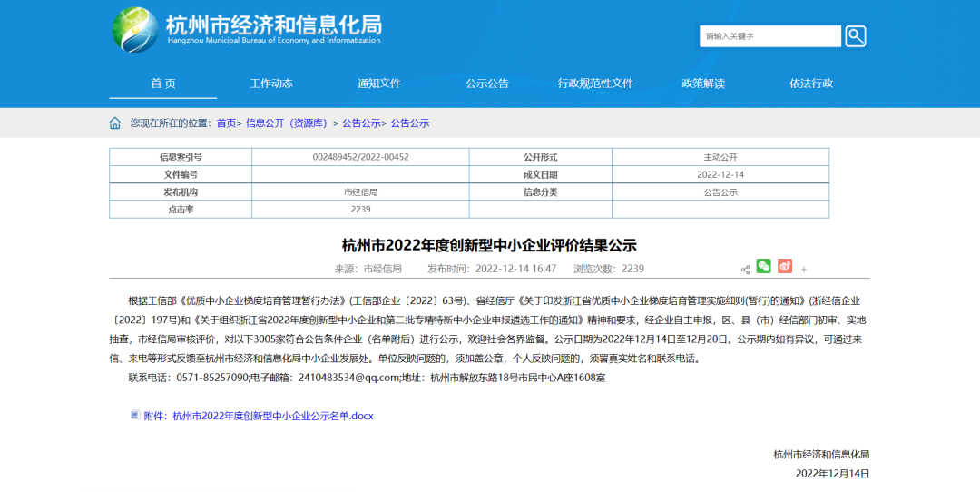This screenshot has height=492, width=980.
Task: Open the 政策解读 navigation tab
Action: (703, 84)
